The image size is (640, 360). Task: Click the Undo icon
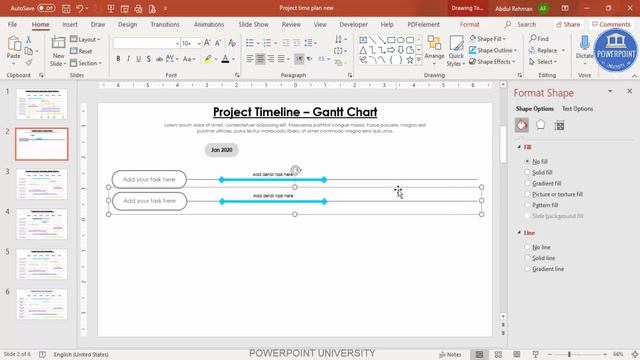(x=80, y=8)
